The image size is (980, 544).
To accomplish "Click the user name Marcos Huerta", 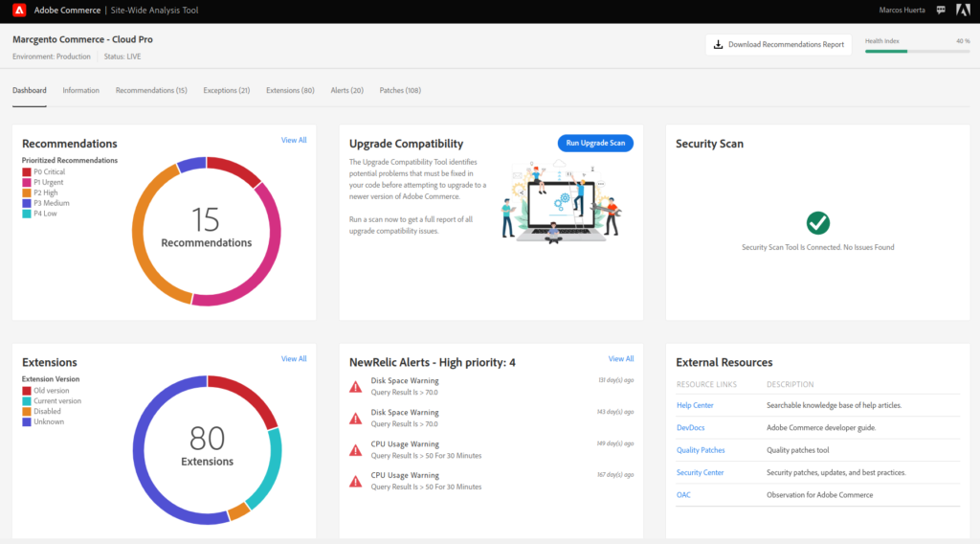I will [x=902, y=10].
